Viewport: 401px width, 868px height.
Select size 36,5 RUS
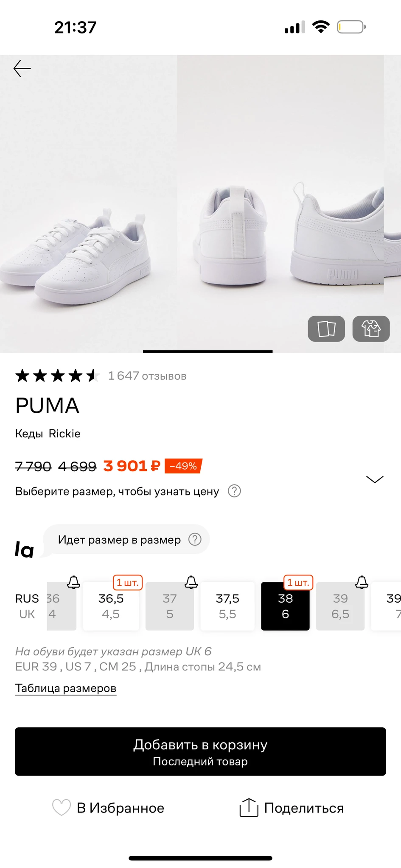[x=111, y=606]
